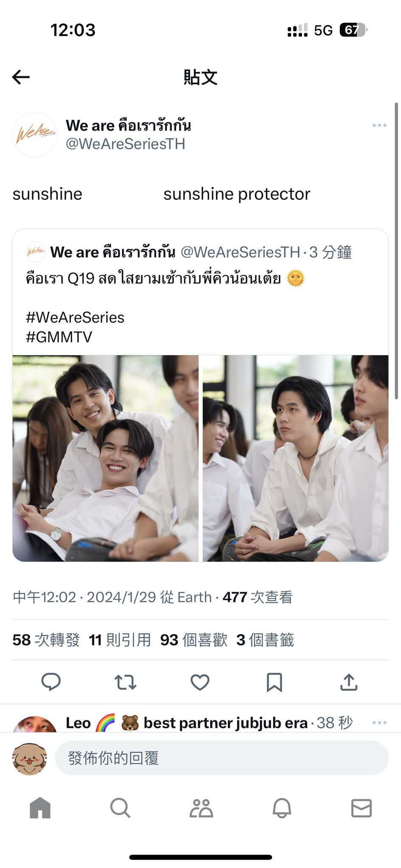Bookmark the post with the bookmark icon
Screen dimensions: 401x868
(274, 682)
